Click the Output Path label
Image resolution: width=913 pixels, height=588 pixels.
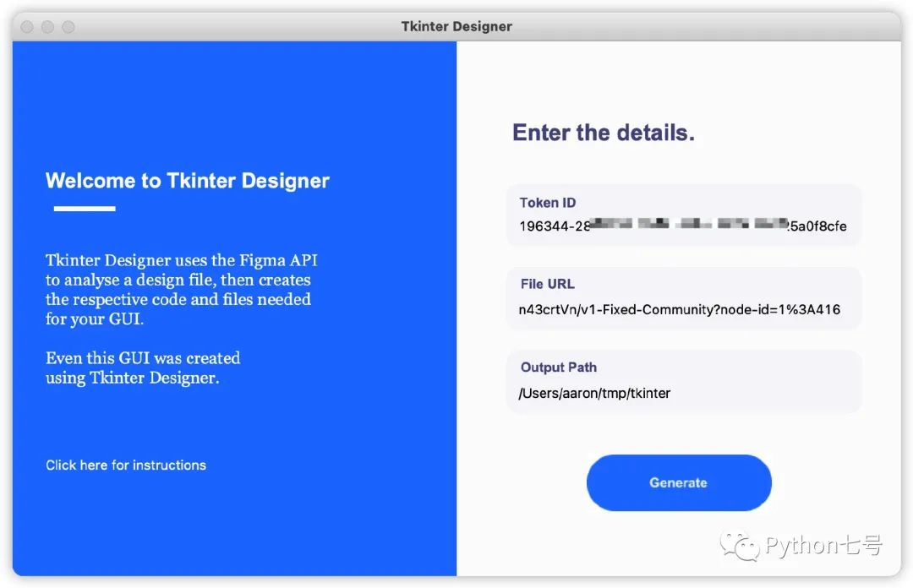coord(558,367)
